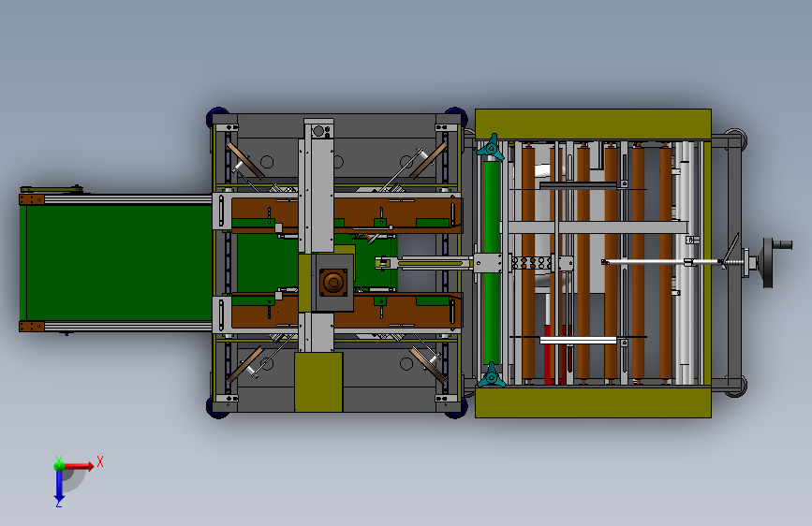Select the top-left blue caster wheel
Screen dimensions: 812x526
tap(216, 116)
